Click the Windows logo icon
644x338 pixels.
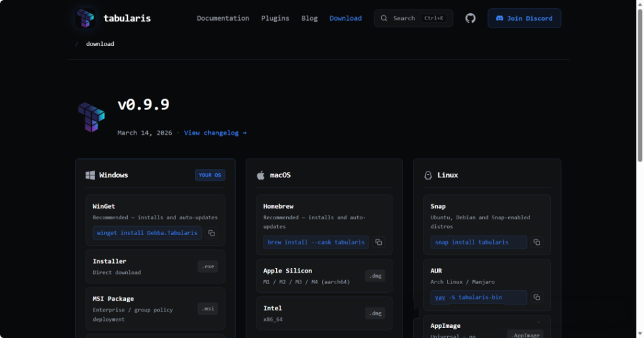[x=91, y=175]
